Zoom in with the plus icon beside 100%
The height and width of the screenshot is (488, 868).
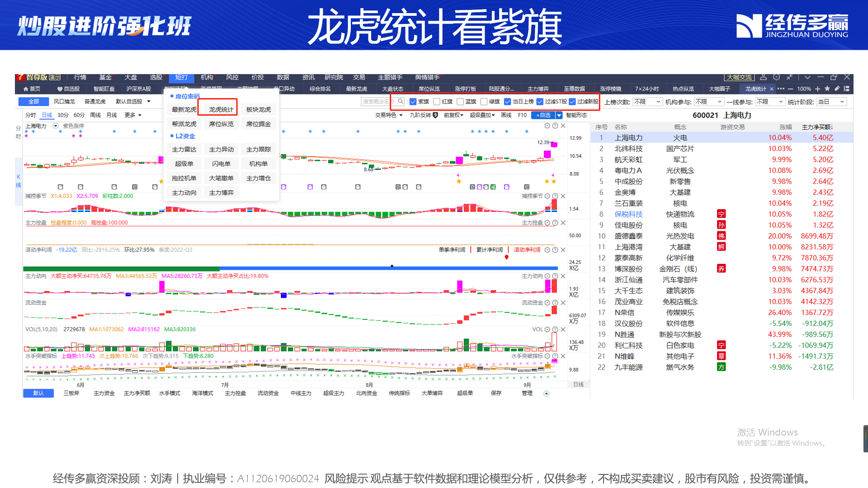click(818, 89)
